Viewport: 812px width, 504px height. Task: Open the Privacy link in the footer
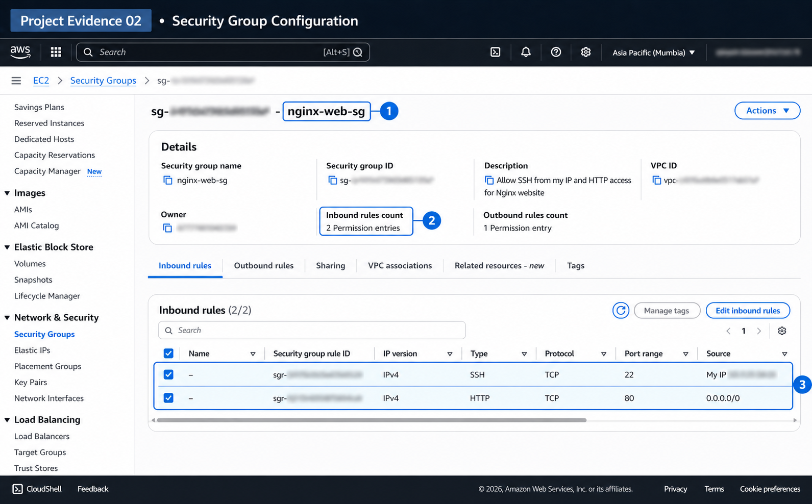point(676,489)
